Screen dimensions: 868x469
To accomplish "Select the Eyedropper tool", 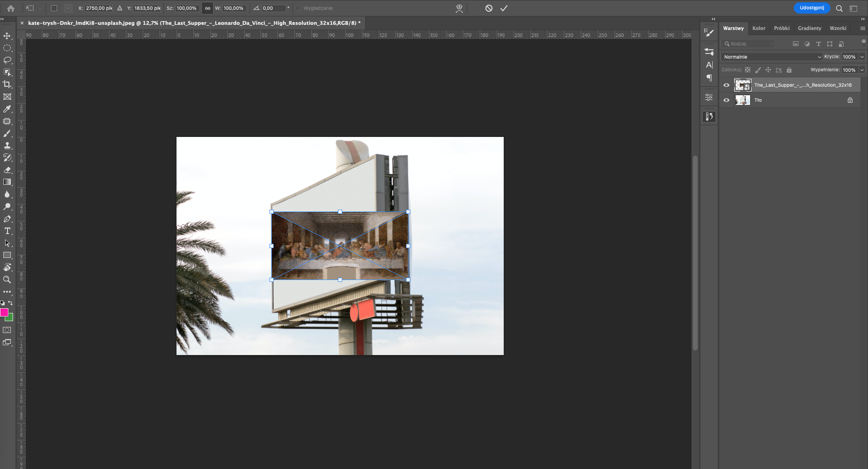I will click(x=7, y=109).
